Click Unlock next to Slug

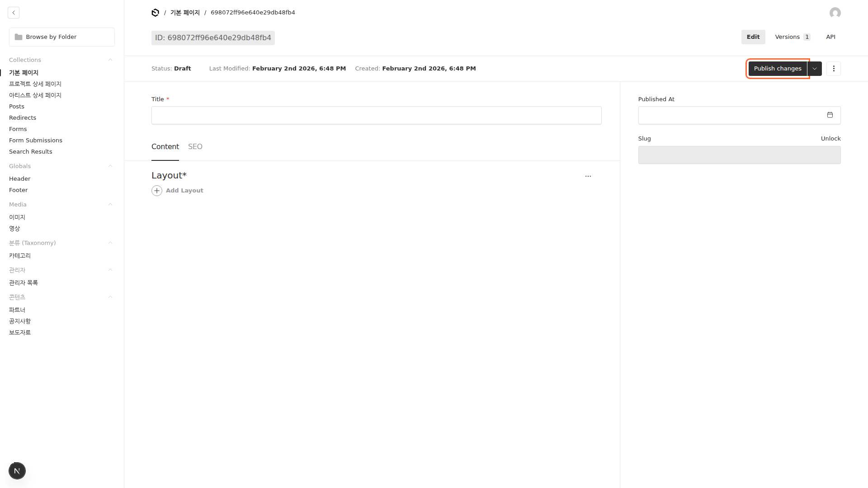(830, 139)
